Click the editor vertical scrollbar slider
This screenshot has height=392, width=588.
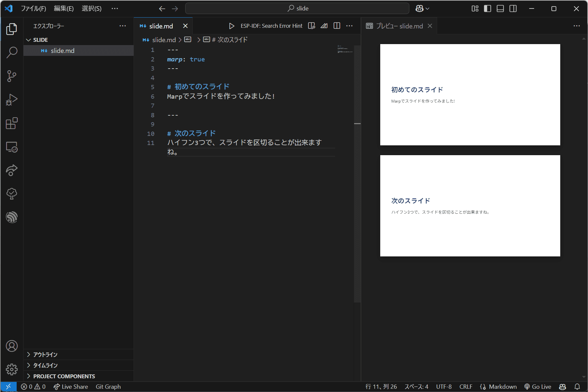coord(357,173)
